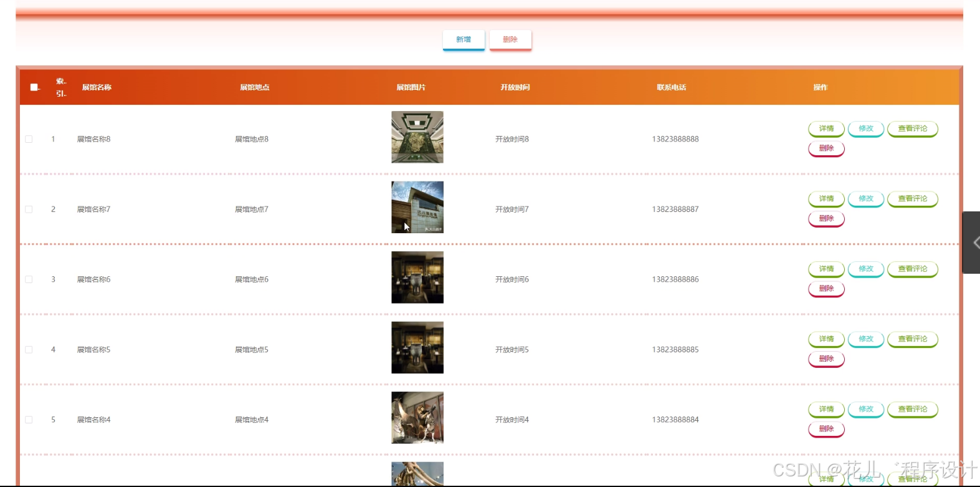Screen dimensions: 980x487
Task: Open 查看评论 for 展馆名称6
Action: (913, 269)
